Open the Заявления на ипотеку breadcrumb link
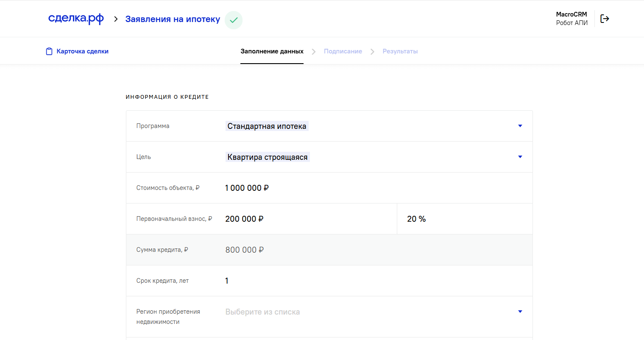The height and width of the screenshot is (340, 644). [173, 19]
